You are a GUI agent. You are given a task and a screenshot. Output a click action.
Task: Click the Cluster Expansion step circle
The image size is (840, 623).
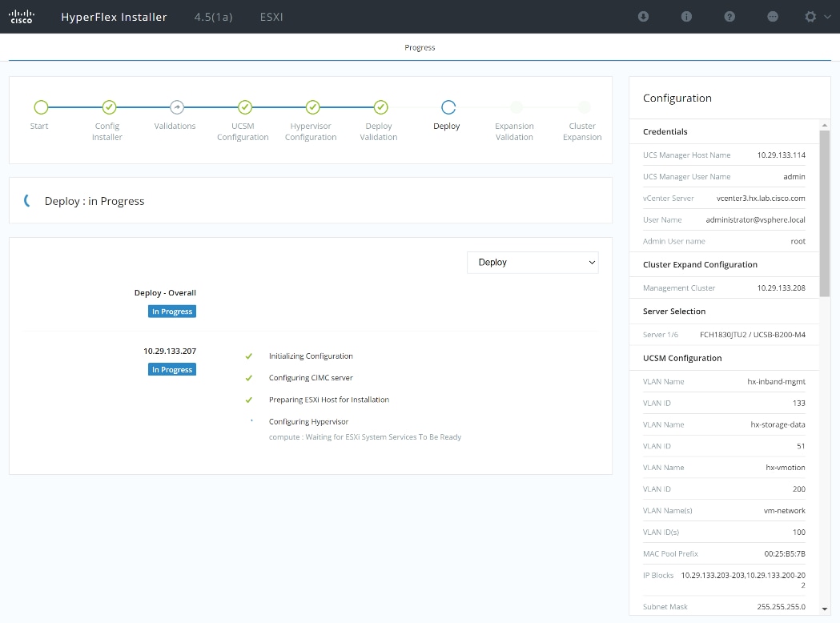coord(585,107)
